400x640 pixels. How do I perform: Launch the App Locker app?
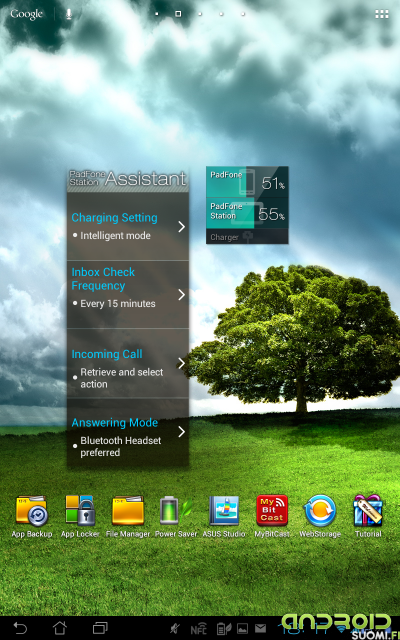tap(80, 517)
